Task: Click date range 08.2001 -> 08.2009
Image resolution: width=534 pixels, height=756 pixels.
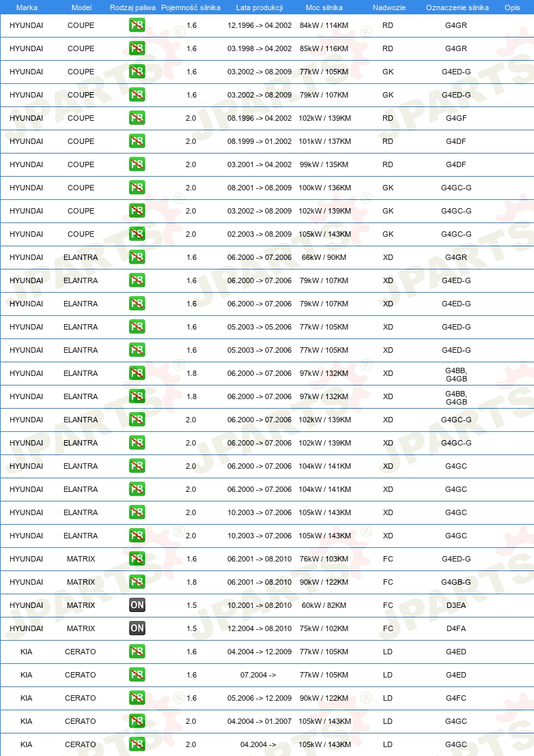Action: 259,188
